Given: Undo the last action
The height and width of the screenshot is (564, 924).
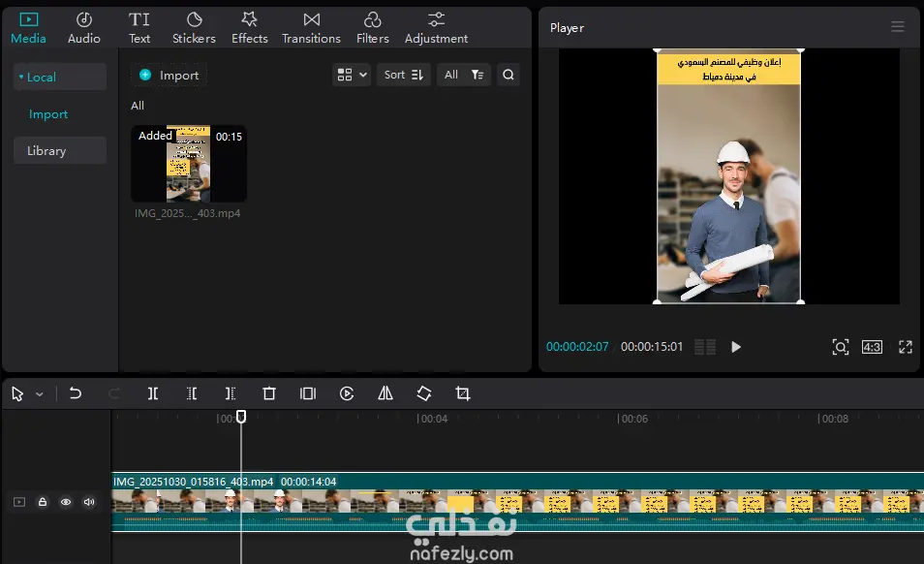Looking at the screenshot, I should tap(76, 393).
